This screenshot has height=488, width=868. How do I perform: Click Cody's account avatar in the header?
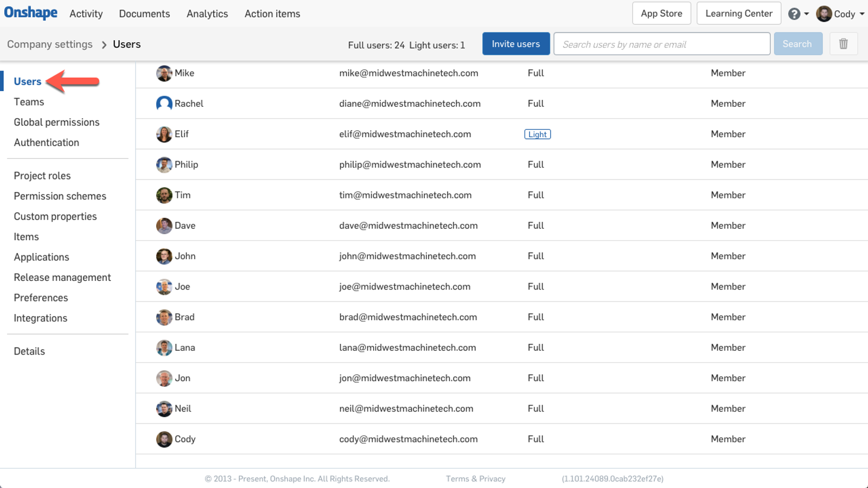[x=825, y=14]
